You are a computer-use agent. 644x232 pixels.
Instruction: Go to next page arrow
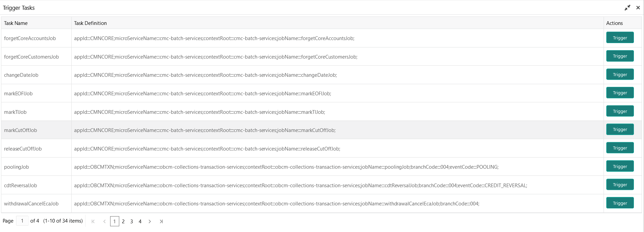150,221
